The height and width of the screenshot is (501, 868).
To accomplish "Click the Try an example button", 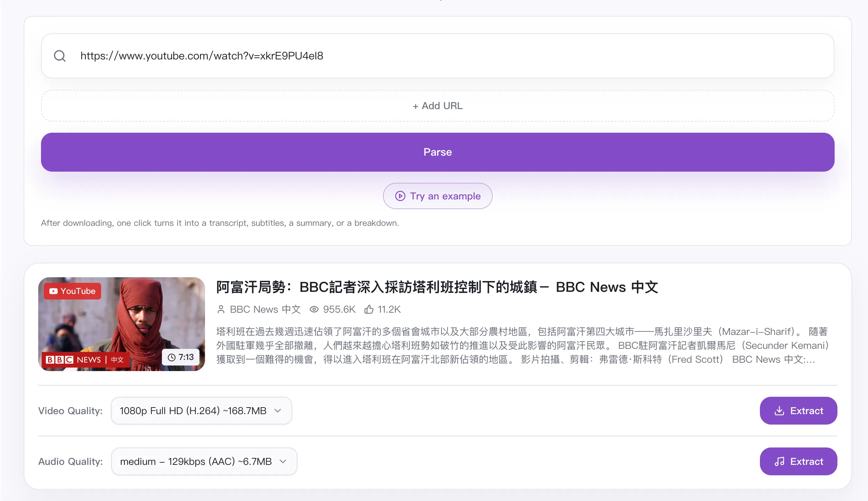I will coord(437,196).
